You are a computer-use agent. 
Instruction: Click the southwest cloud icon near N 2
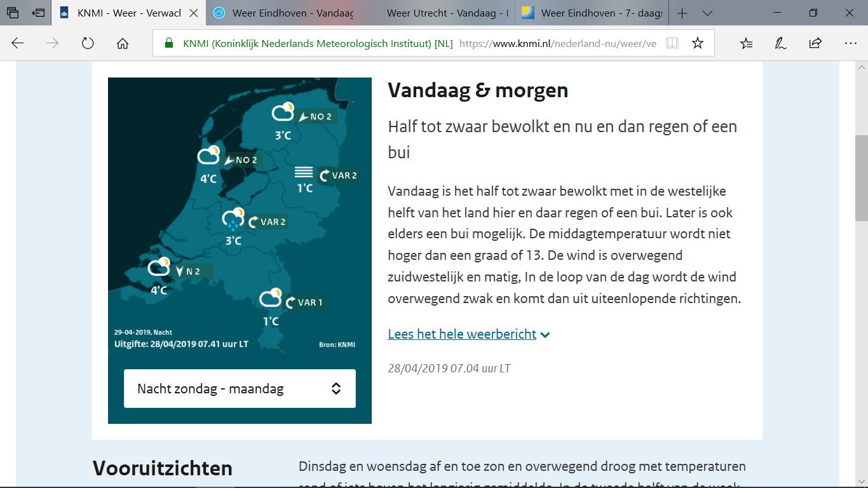pos(159,267)
